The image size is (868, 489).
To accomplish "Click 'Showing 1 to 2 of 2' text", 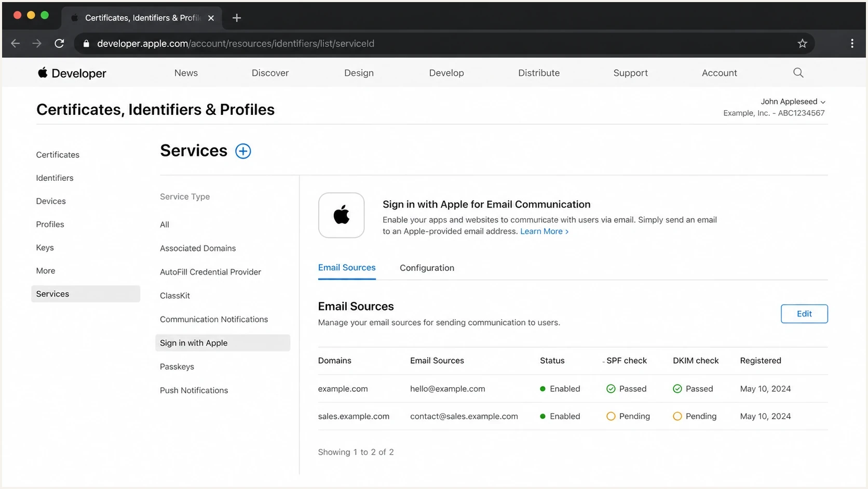I will [356, 452].
